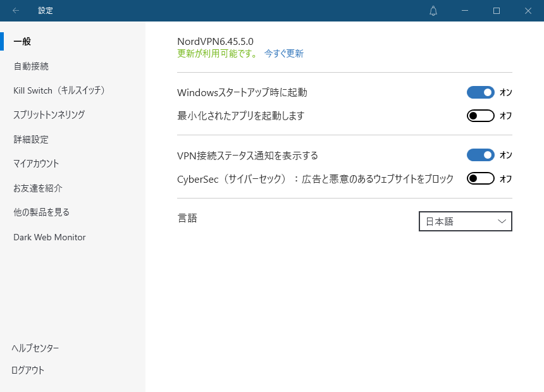This screenshot has width=544, height=392.
Task: Maximize the NordVPN window
Action: coord(497,11)
